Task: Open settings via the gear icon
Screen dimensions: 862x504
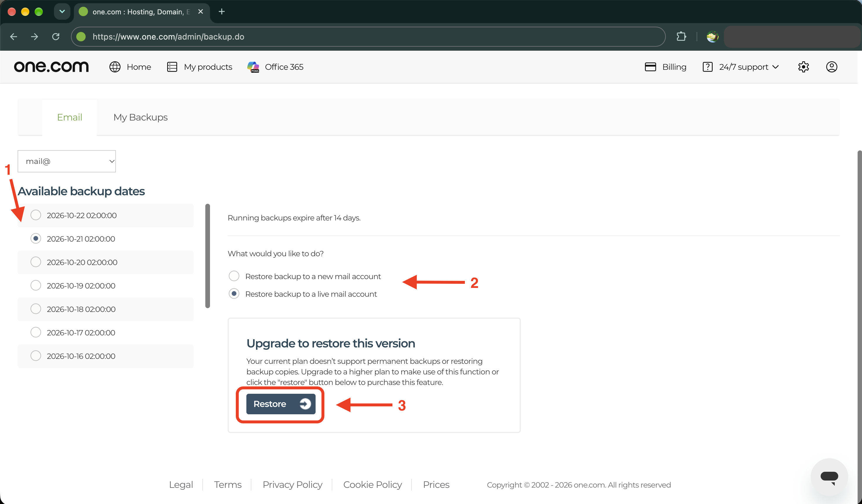Action: click(803, 67)
